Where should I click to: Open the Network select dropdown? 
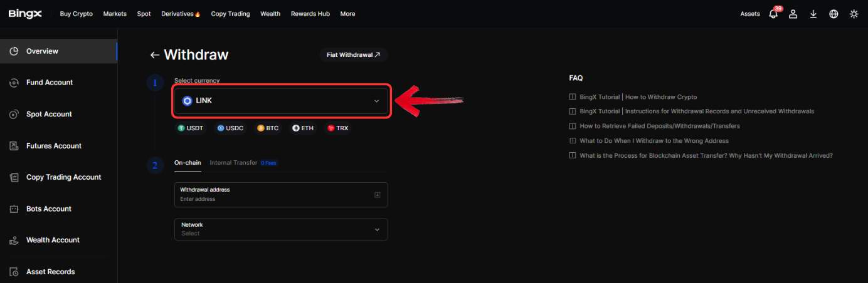coord(281,229)
